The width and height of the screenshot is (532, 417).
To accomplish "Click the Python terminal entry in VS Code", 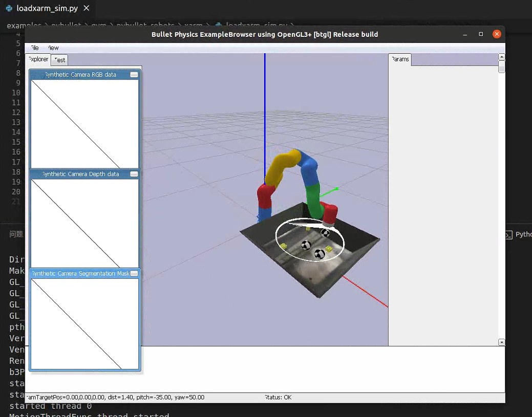I will pos(519,235).
